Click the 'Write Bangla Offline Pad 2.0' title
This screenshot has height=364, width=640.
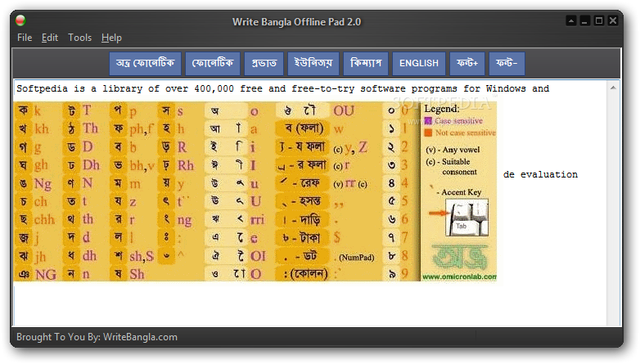(x=297, y=22)
